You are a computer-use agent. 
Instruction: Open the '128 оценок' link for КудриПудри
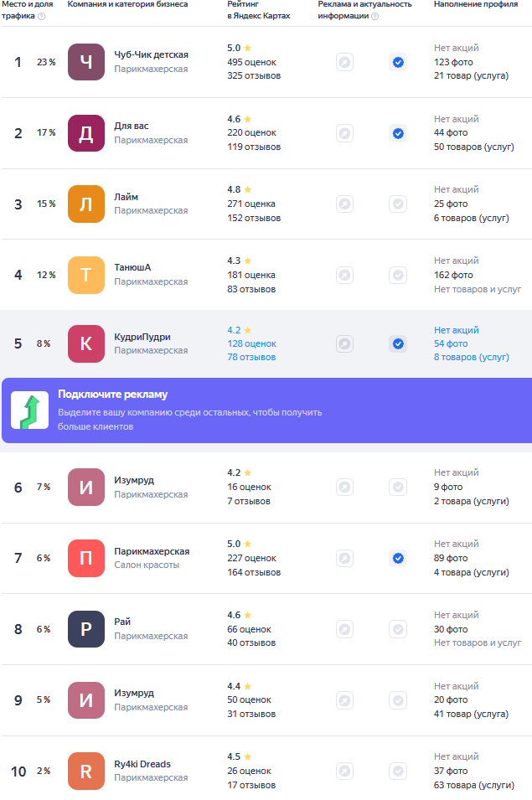point(251,343)
